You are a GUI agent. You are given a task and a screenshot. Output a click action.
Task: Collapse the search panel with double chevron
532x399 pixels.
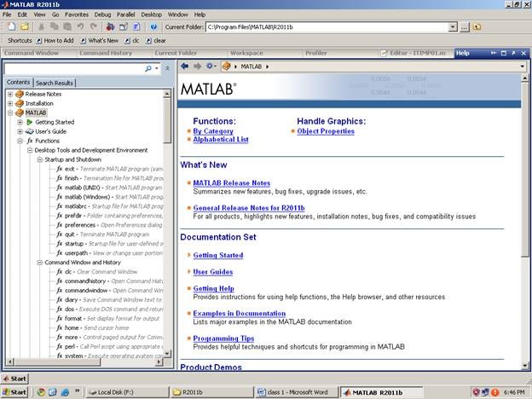168,68
